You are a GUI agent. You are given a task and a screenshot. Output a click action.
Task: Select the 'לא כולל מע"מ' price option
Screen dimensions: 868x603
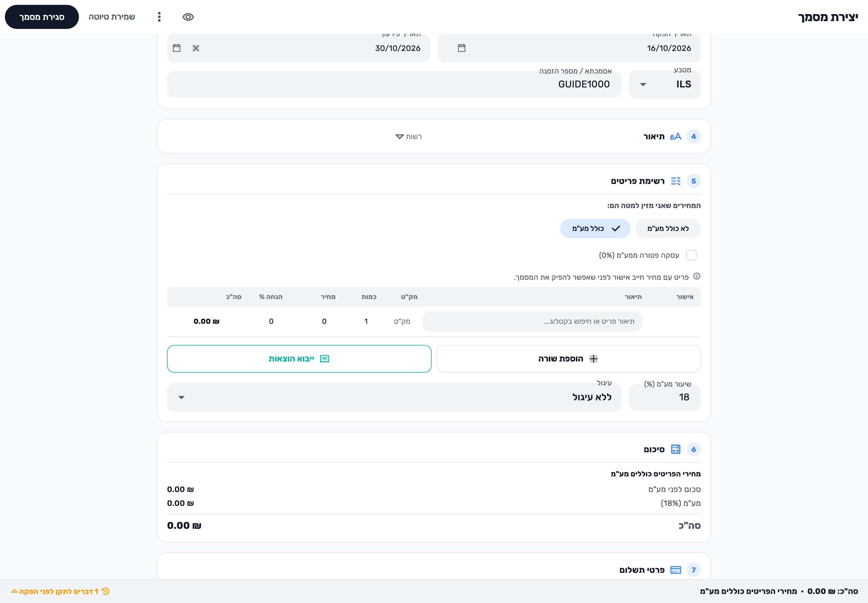point(668,229)
